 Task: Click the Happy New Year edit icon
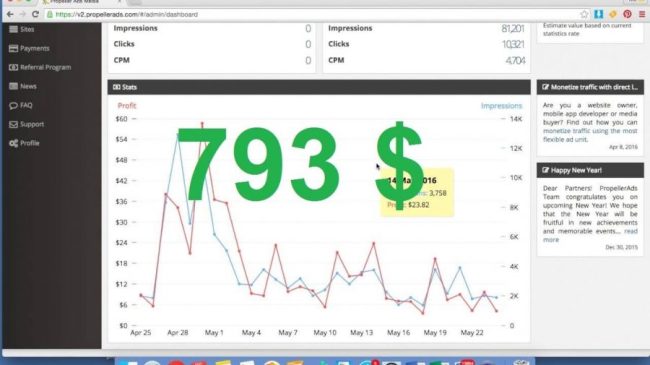click(x=546, y=170)
